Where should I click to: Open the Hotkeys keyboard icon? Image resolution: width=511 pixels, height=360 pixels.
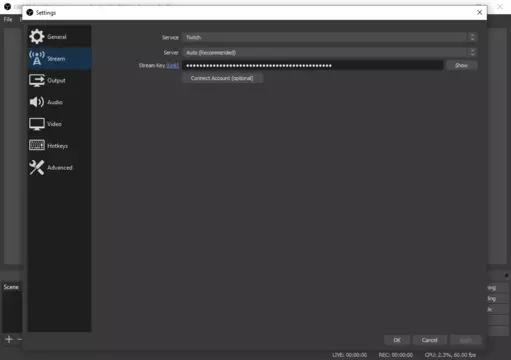[x=37, y=145]
